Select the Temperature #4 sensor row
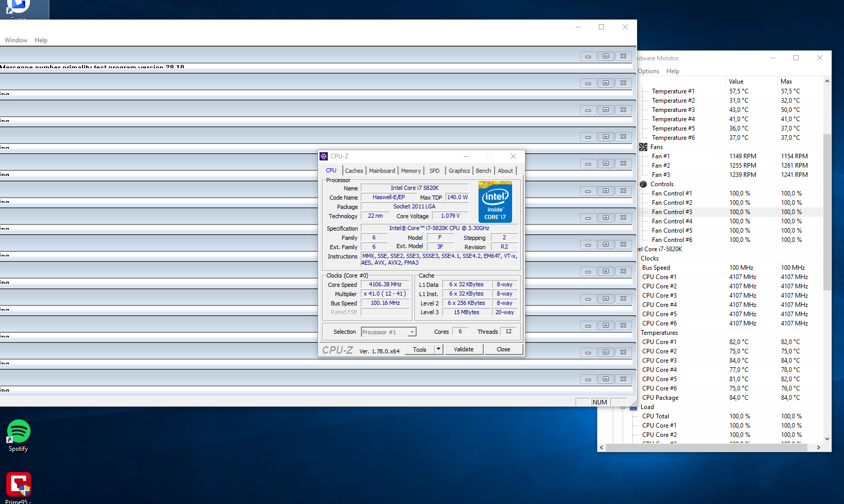Screen dimensions: 844x504 731,119
